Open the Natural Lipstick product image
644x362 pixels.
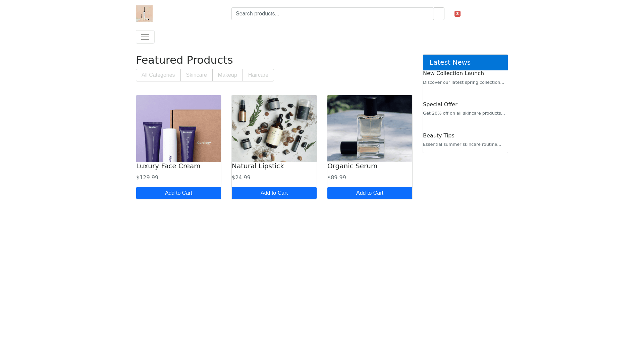click(x=274, y=129)
